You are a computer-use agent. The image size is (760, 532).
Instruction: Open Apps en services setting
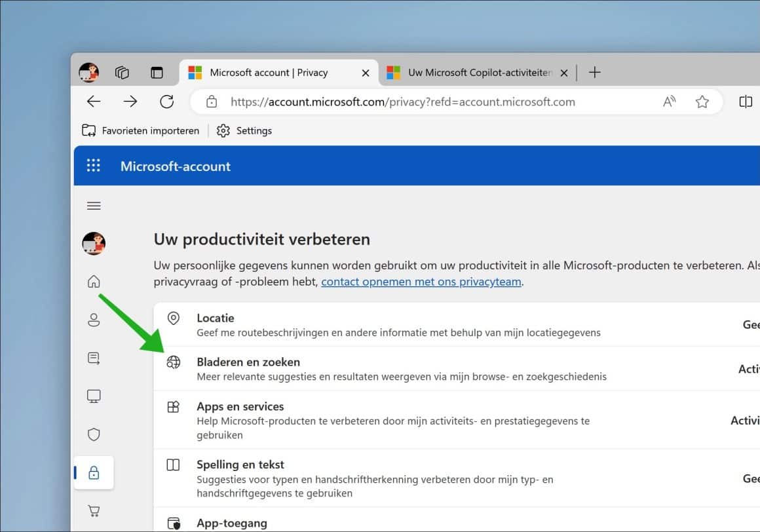coord(240,406)
